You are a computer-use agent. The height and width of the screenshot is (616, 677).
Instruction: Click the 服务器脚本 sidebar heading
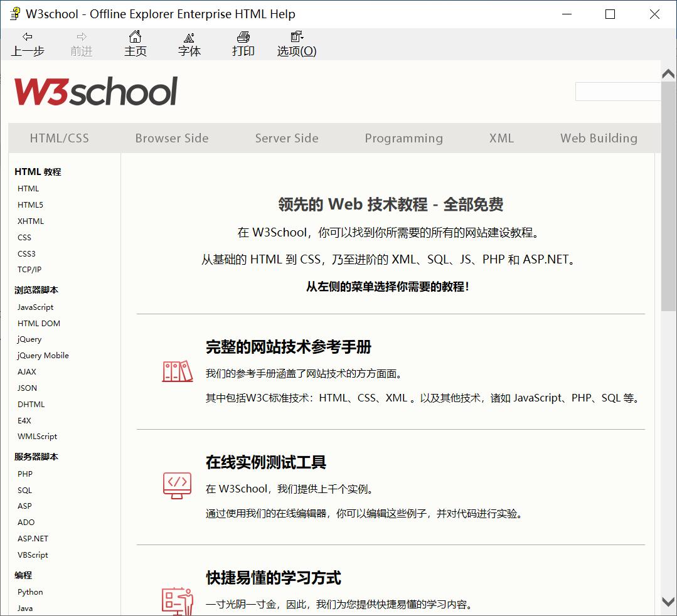[36, 457]
